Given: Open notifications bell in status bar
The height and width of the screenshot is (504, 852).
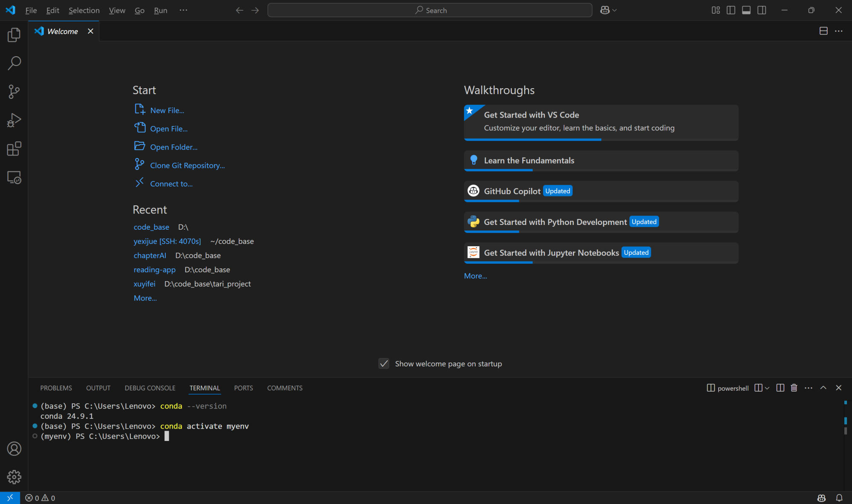Looking at the screenshot, I should point(839,498).
